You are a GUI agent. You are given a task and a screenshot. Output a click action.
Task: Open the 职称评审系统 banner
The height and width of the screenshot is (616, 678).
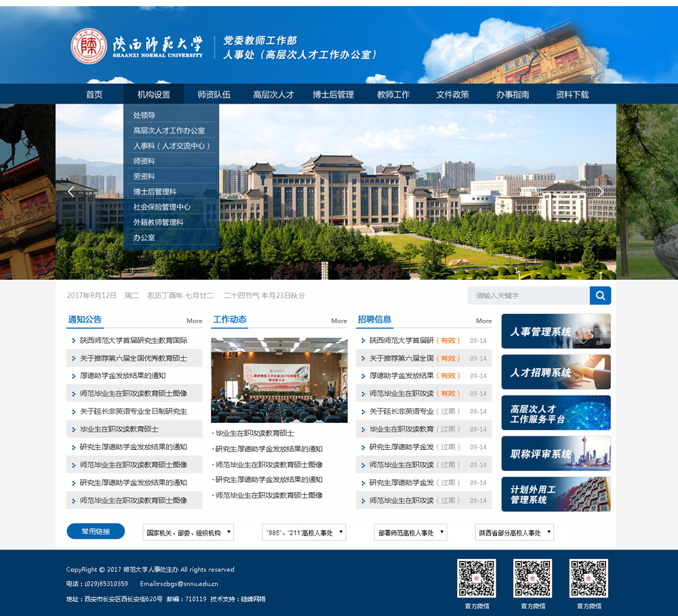[556, 453]
